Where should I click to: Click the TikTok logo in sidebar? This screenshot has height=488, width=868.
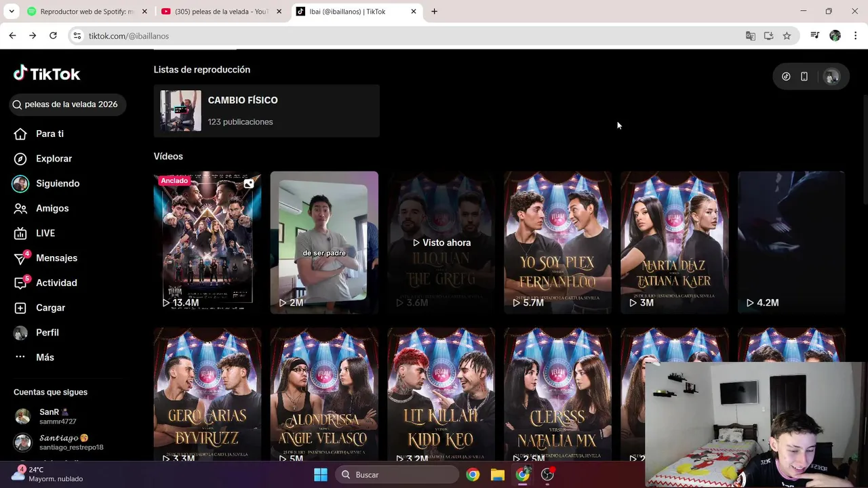coord(47,73)
